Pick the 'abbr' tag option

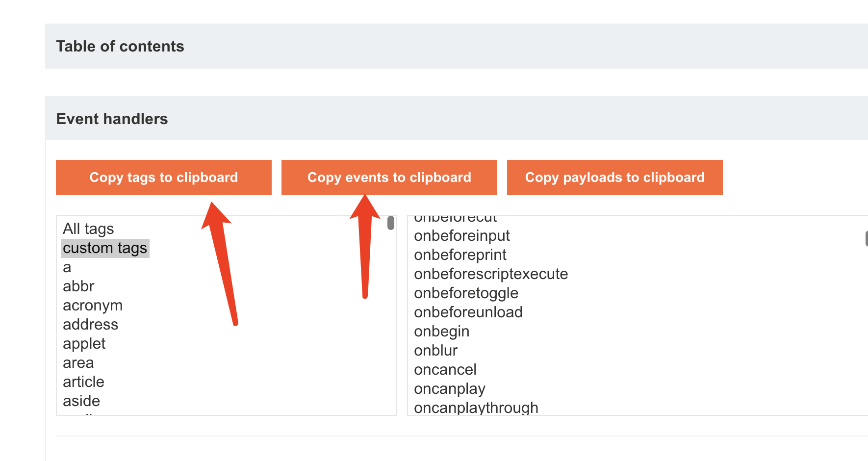tap(78, 286)
